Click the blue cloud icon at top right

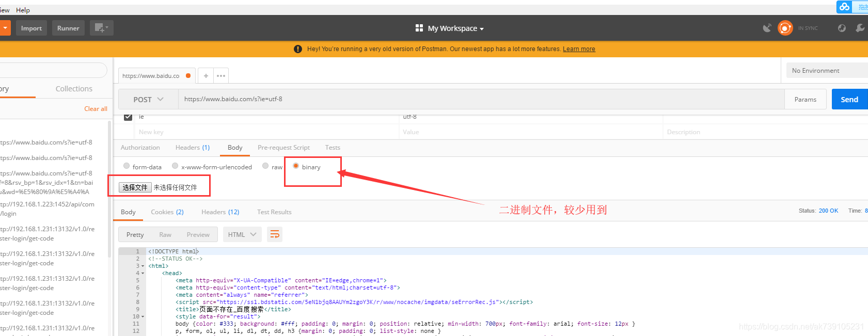pos(845,7)
